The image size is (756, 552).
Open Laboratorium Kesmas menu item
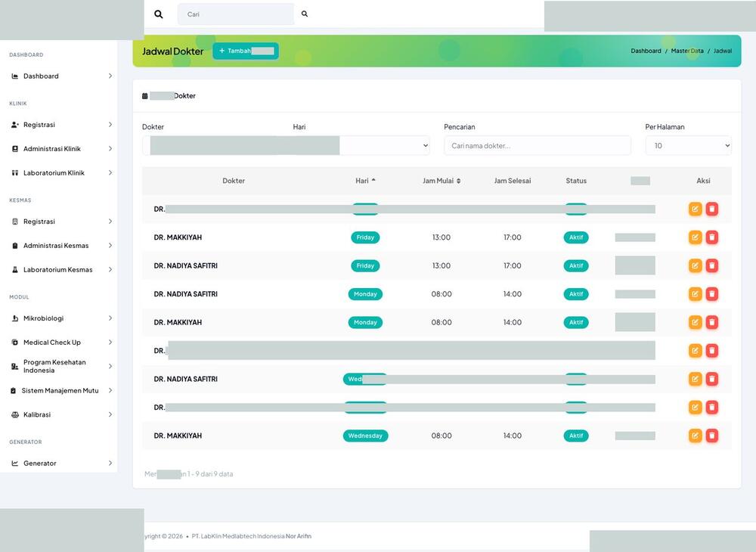[58, 269]
